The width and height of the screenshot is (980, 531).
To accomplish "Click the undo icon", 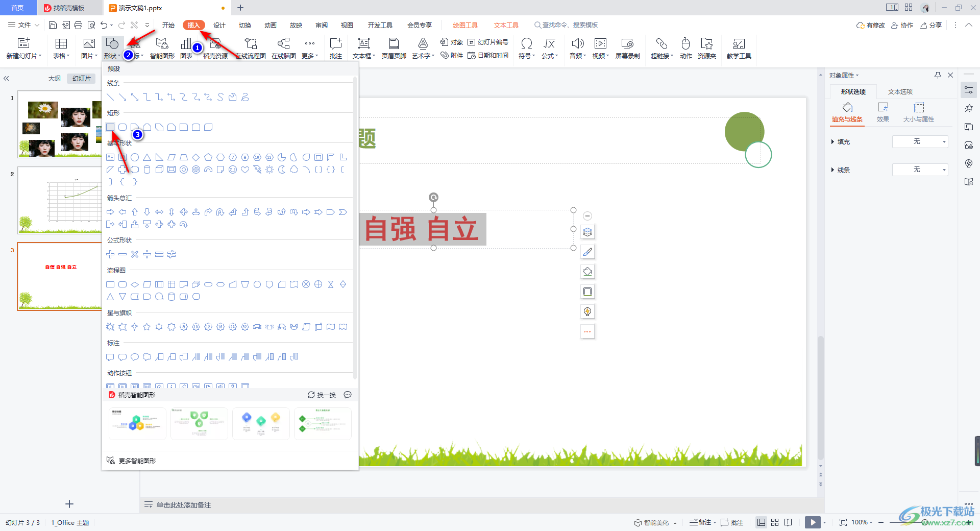I will coord(104,25).
